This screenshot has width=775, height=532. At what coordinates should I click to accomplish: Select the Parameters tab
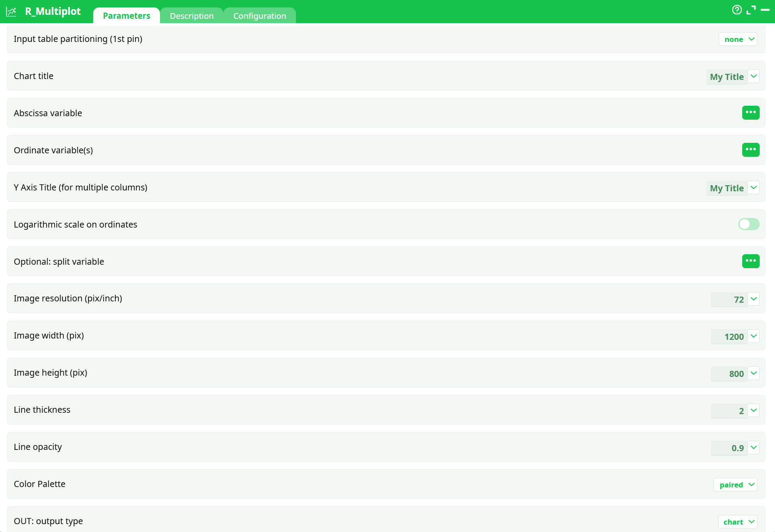[126, 16]
